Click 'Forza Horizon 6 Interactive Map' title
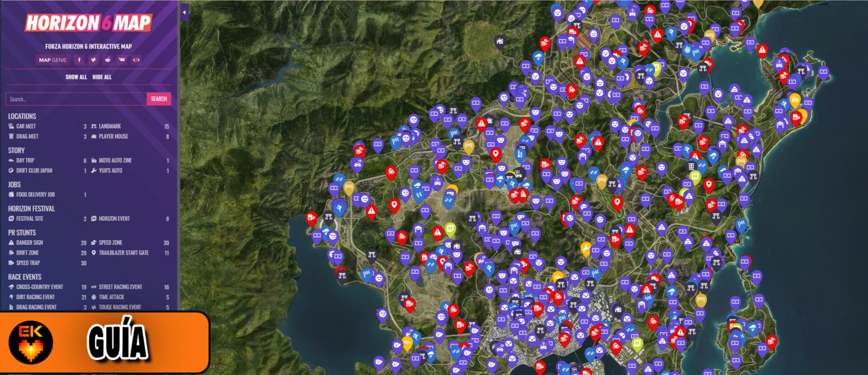Viewport: 868px width, 375px height. pos(89,47)
